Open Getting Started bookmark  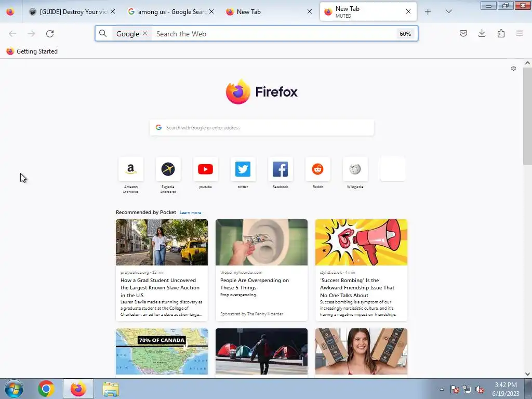[x=32, y=51]
